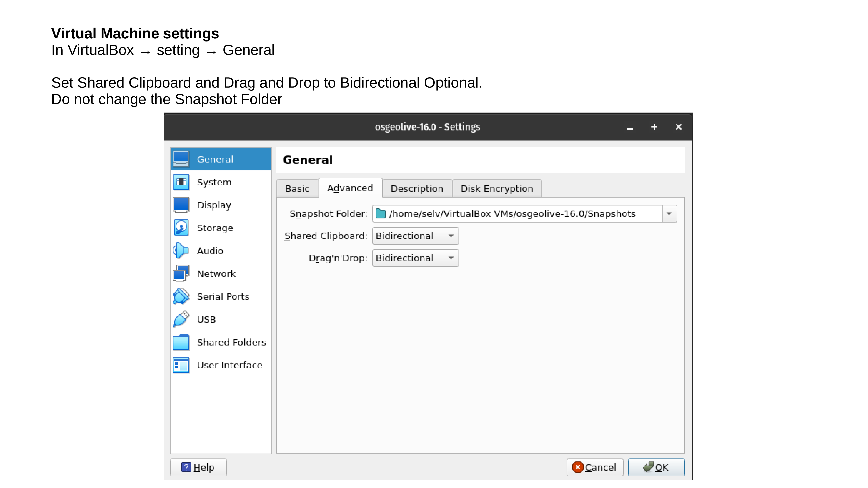
Task: Click 'Do not change the Snapshot Folder' text
Action: pos(167,99)
